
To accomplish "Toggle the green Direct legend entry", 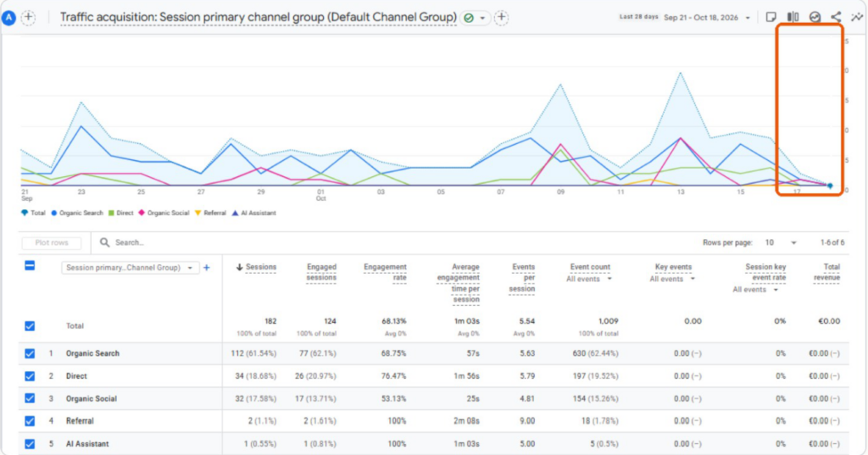I will (x=120, y=214).
